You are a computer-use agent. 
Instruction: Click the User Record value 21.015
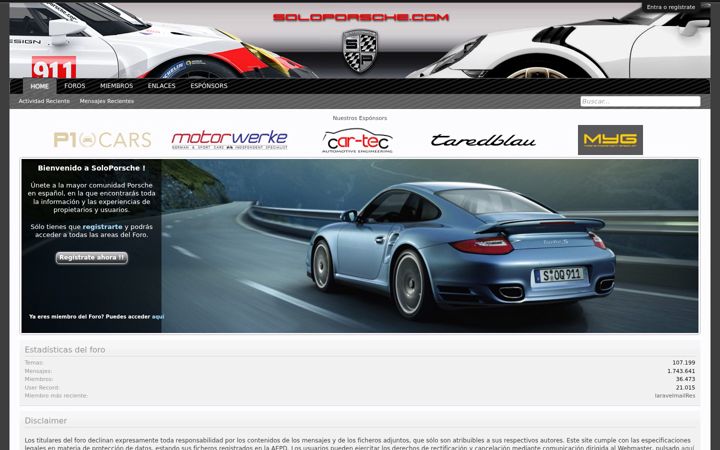click(x=685, y=388)
